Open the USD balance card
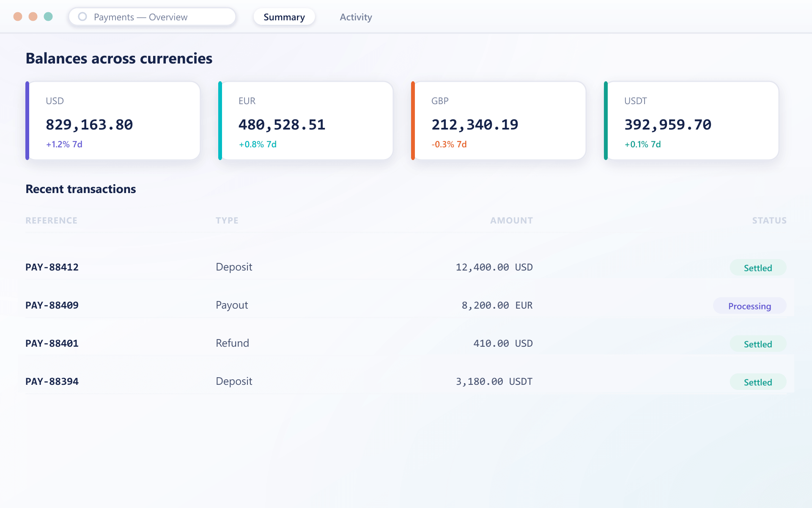The width and height of the screenshot is (812, 508). point(113,121)
